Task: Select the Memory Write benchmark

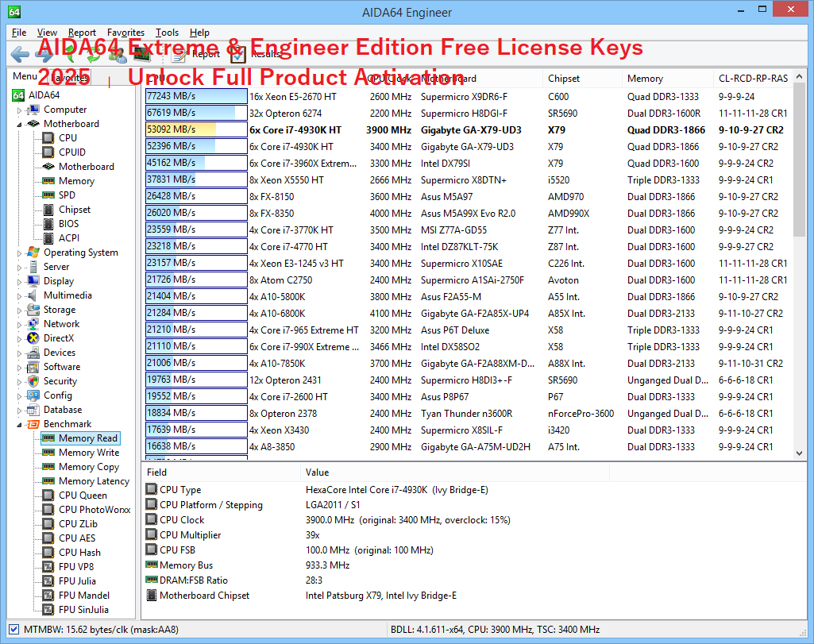Action: (x=89, y=453)
